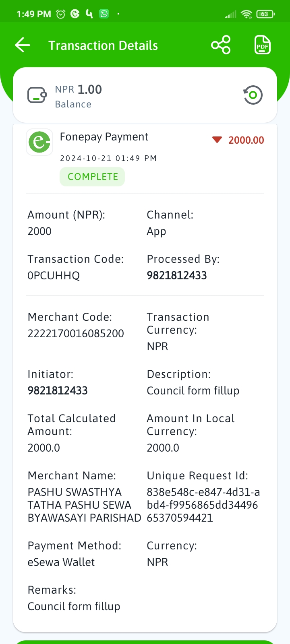Tap the Unique Request Id value
Image resolution: width=290 pixels, height=644 pixels.
[203, 505]
